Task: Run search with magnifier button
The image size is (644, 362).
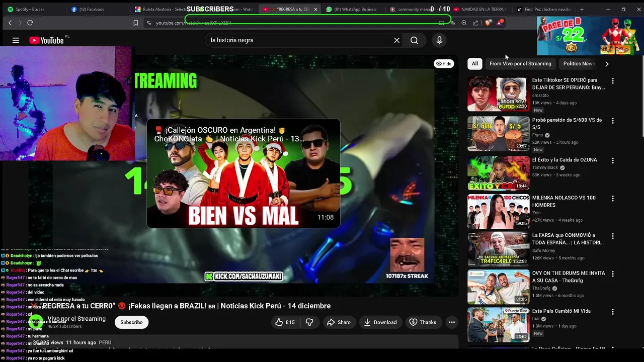Action: pyautogui.click(x=414, y=40)
